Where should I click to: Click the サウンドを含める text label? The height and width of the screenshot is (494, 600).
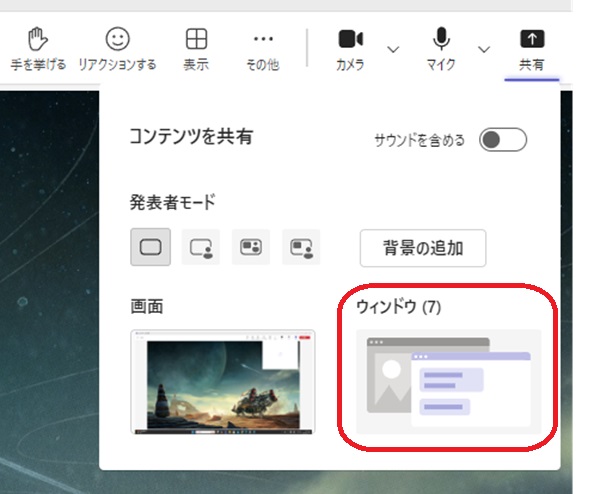click(x=419, y=141)
